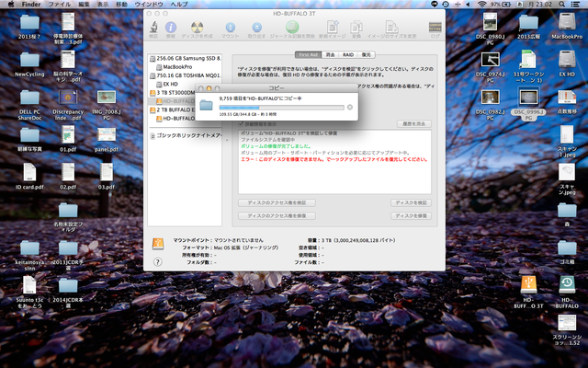Screen dimensions: 588x368
Task: Select the EX HD volume in disk list
Action: pyautogui.click(x=186, y=84)
